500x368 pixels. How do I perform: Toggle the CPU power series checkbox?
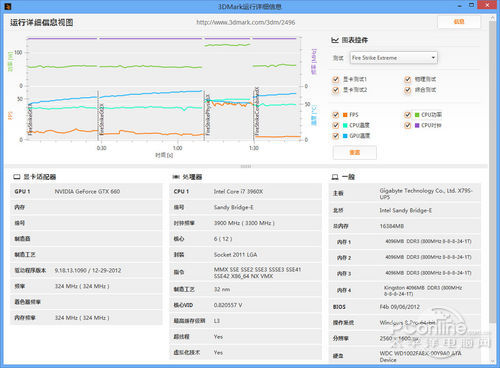point(407,115)
